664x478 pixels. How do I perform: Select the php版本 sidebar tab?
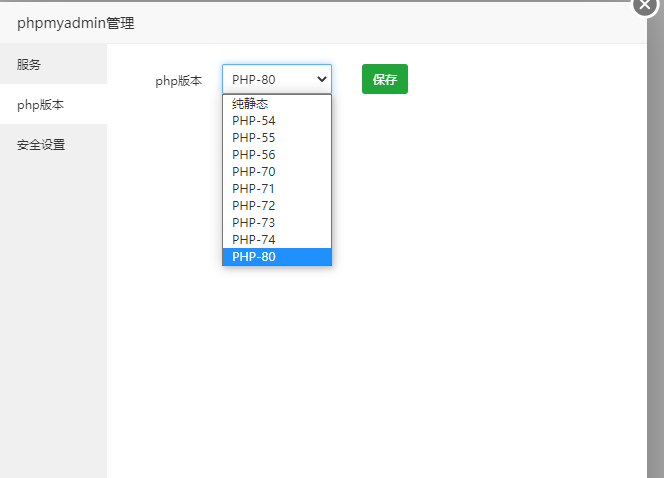[53, 104]
